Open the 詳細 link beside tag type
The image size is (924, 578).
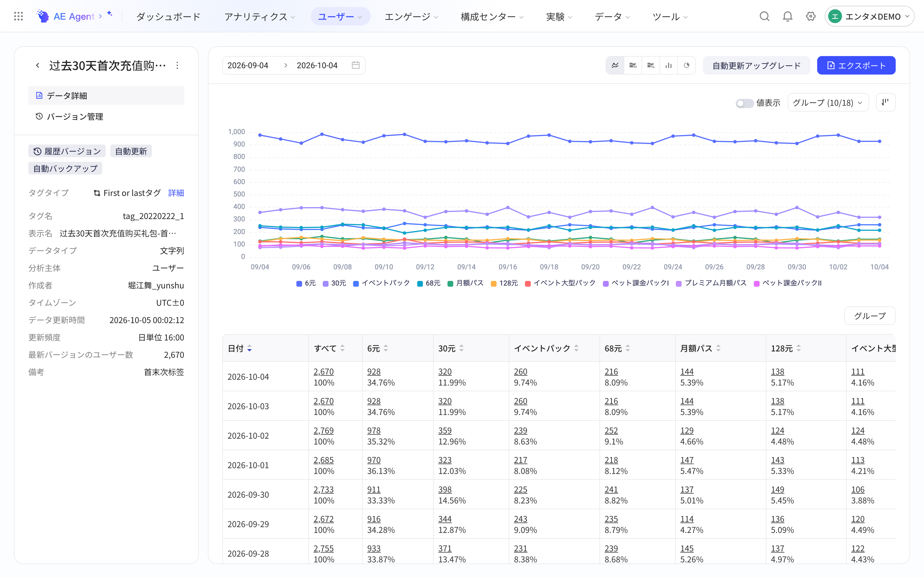pos(176,193)
